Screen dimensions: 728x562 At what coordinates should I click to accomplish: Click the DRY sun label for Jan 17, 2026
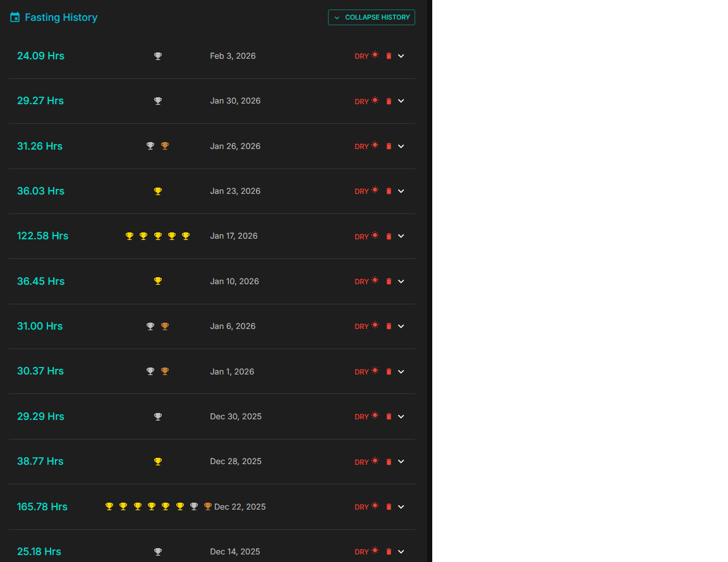[x=367, y=236]
